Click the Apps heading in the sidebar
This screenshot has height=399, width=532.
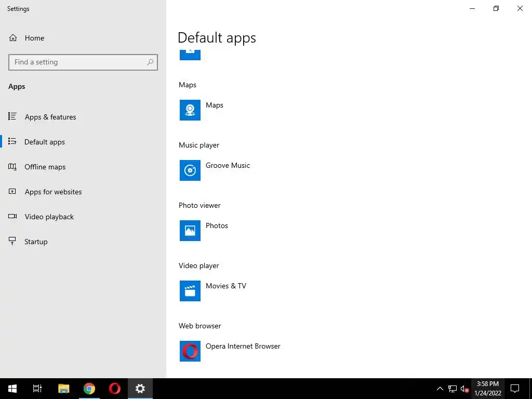tap(17, 87)
